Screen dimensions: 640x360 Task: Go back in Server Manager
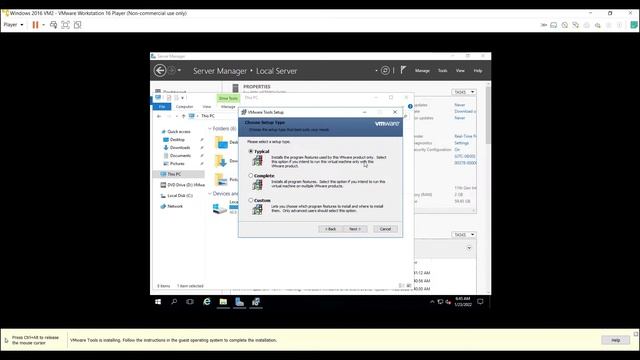(x=160, y=71)
